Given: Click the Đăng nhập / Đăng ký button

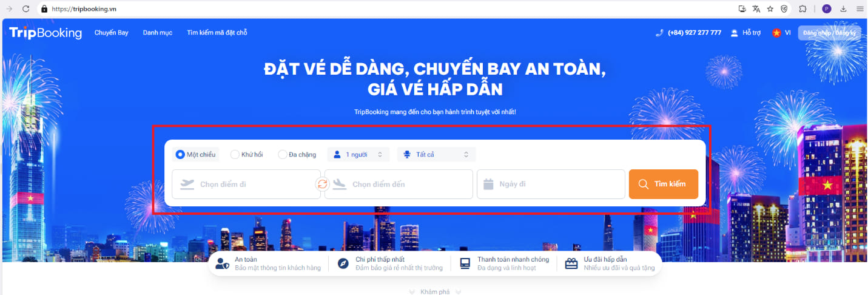Looking at the screenshot, I should 829,33.
